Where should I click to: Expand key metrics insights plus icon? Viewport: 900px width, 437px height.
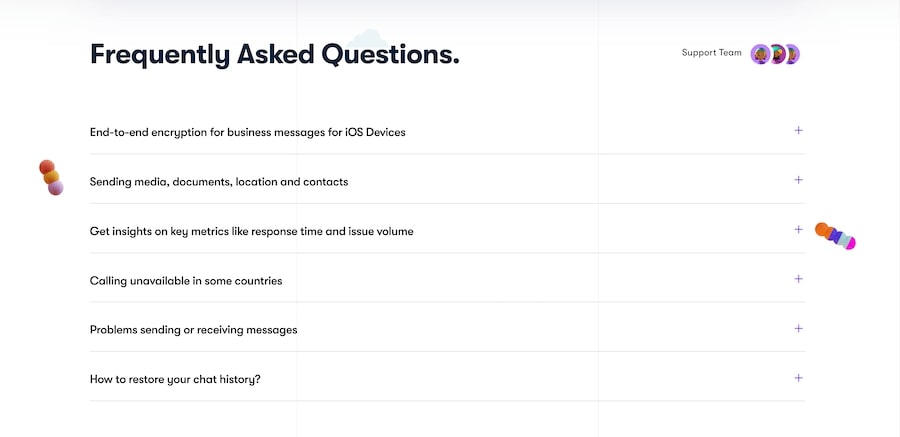(798, 230)
